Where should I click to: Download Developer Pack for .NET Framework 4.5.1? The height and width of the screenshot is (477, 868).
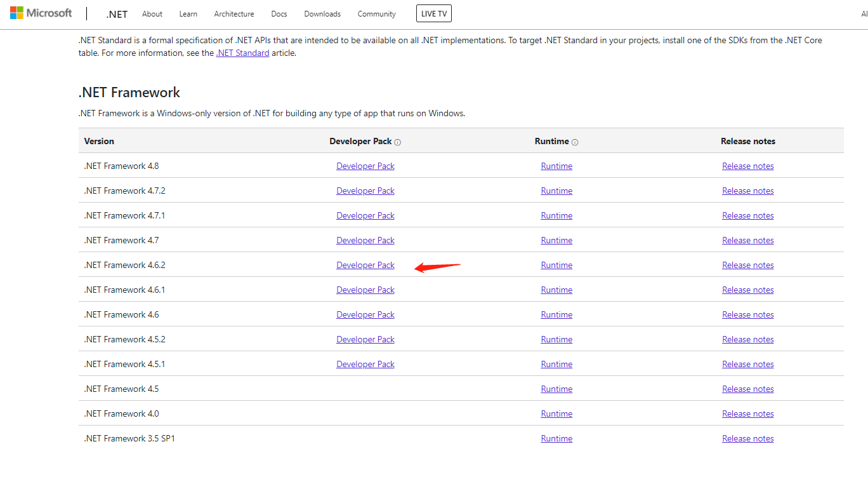365,364
